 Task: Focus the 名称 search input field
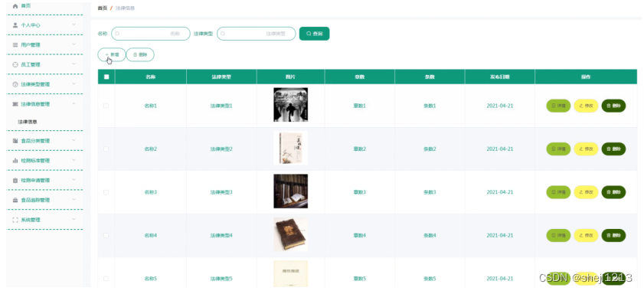point(151,34)
